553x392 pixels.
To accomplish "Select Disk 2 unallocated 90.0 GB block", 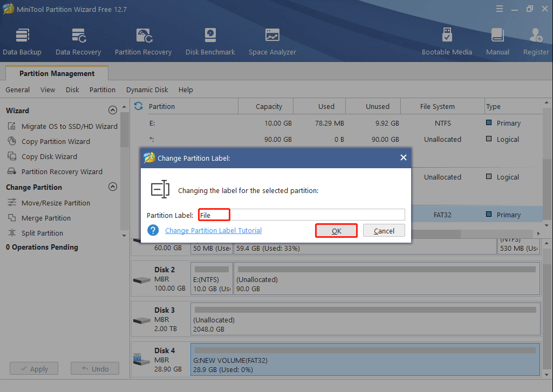I will (x=387, y=279).
